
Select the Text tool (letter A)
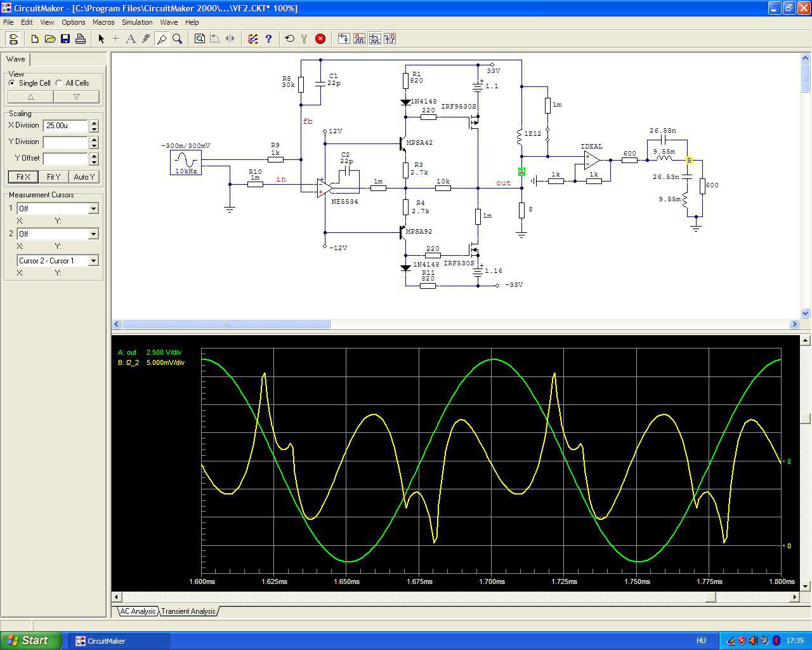[131, 39]
